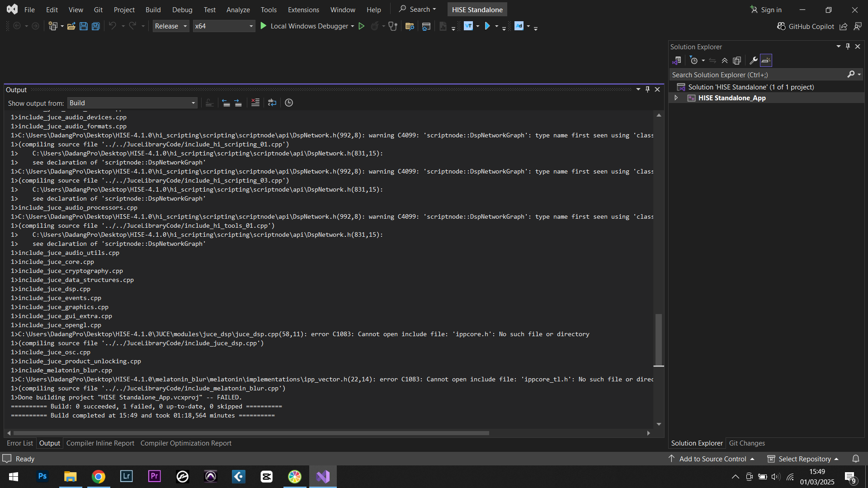Toggle Show All Files in Solution Explorer
This screenshot has height=488, width=868.
[x=737, y=61]
